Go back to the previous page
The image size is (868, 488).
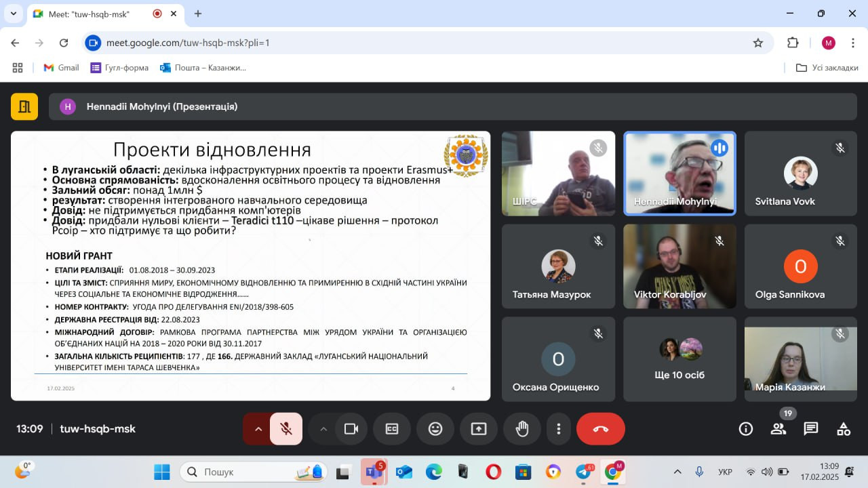(x=15, y=43)
